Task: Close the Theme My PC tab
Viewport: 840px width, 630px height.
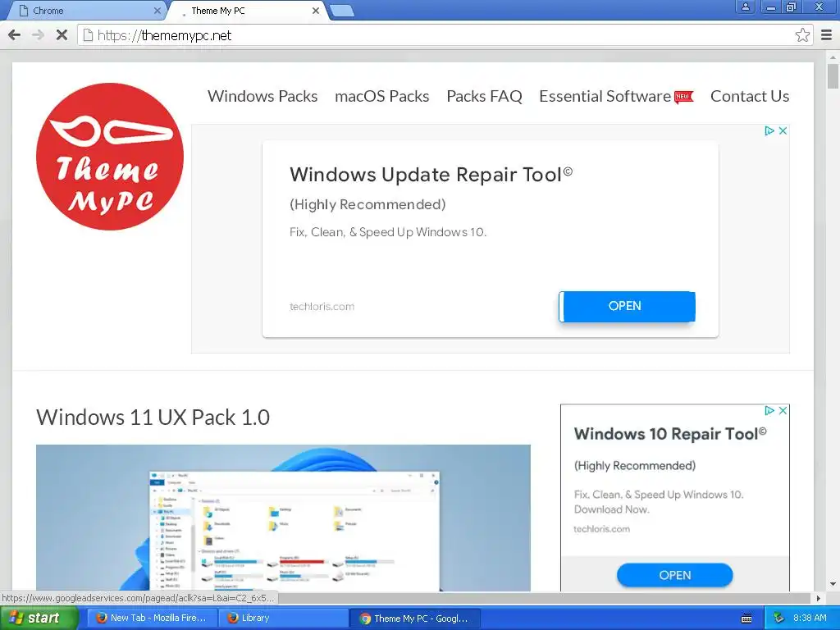Action: (x=316, y=11)
